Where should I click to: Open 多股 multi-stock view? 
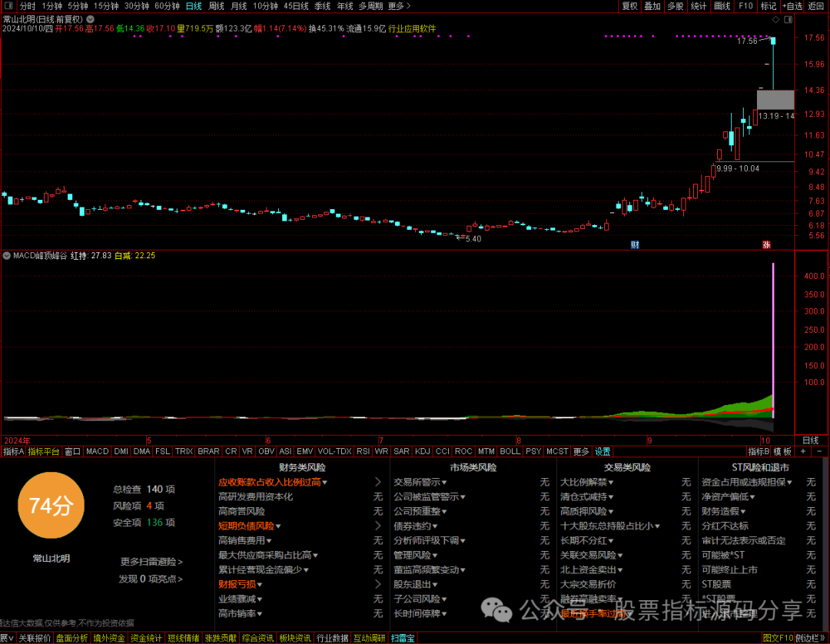click(676, 6)
